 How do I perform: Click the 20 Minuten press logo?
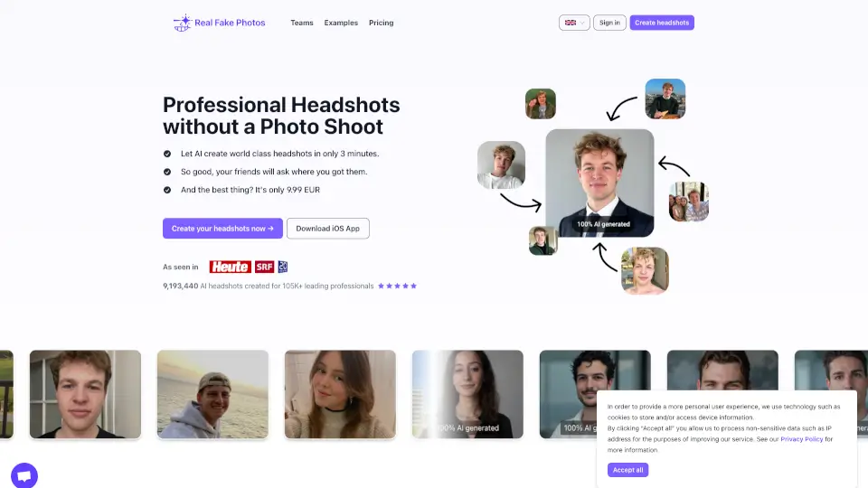pos(283,267)
